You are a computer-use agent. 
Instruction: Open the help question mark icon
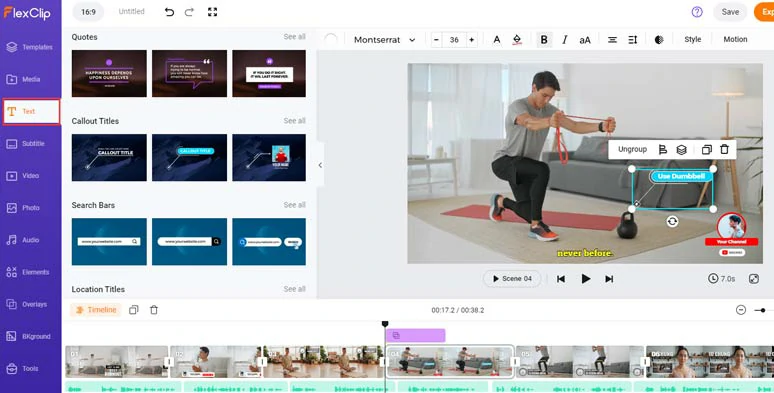pos(697,12)
